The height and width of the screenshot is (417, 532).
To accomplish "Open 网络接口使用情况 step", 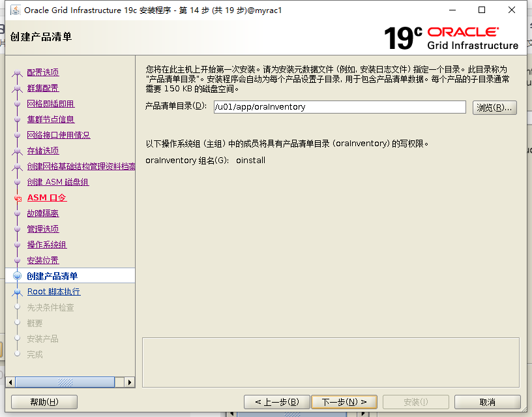I will pyautogui.click(x=59, y=135).
